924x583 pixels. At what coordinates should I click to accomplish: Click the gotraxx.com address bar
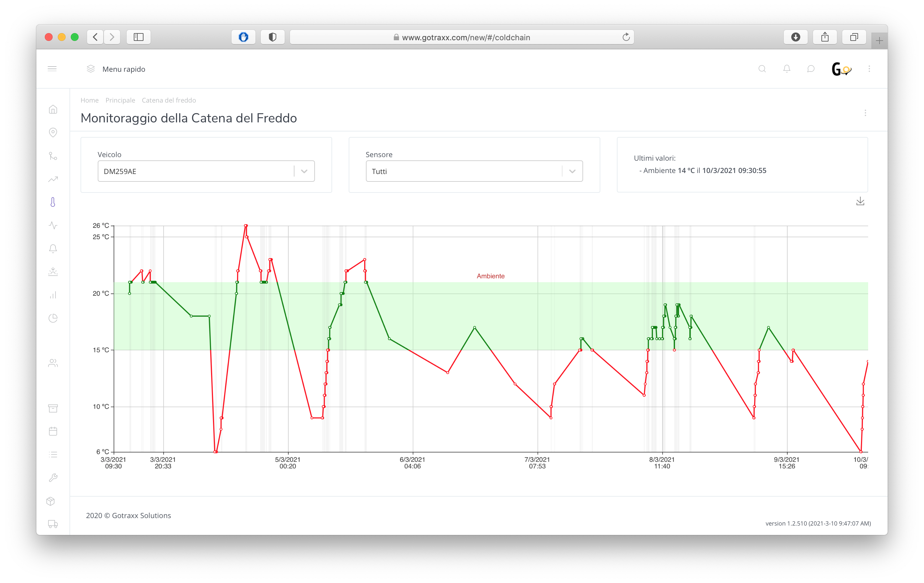[462, 37]
